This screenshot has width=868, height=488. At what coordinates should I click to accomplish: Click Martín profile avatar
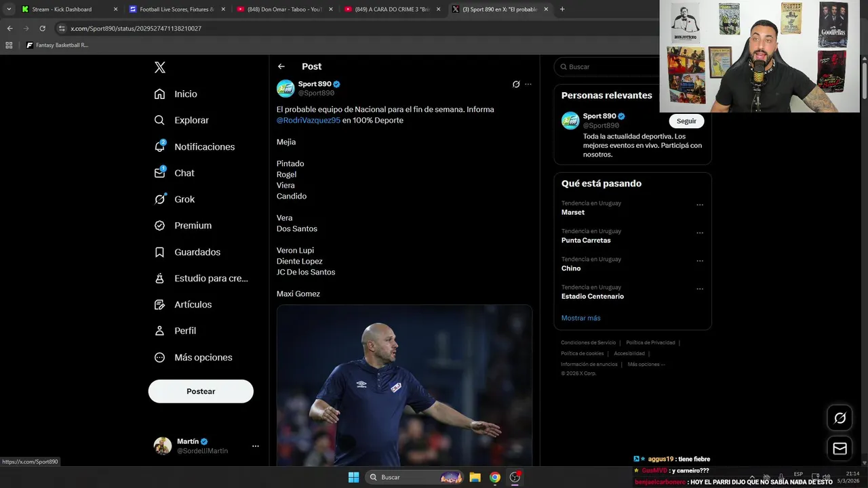pos(163,445)
